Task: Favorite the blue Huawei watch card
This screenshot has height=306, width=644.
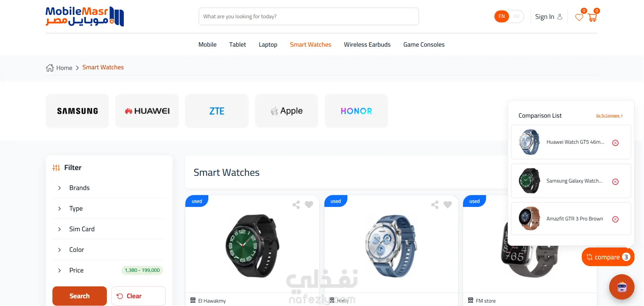Action: coord(447,205)
